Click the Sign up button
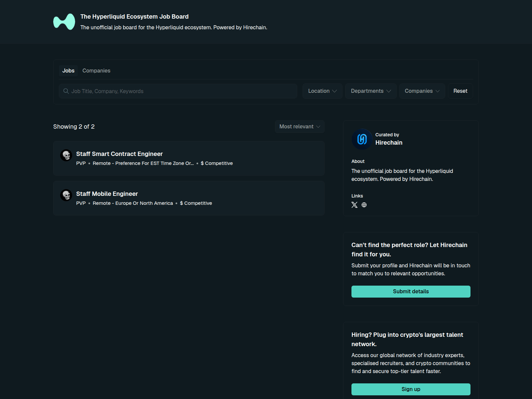532x399 pixels. pos(411,389)
